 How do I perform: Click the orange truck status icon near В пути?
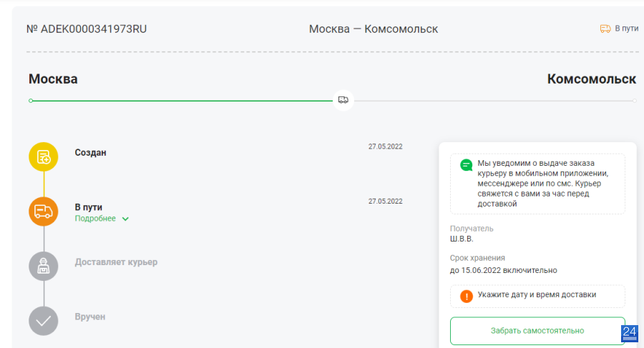click(x=605, y=29)
